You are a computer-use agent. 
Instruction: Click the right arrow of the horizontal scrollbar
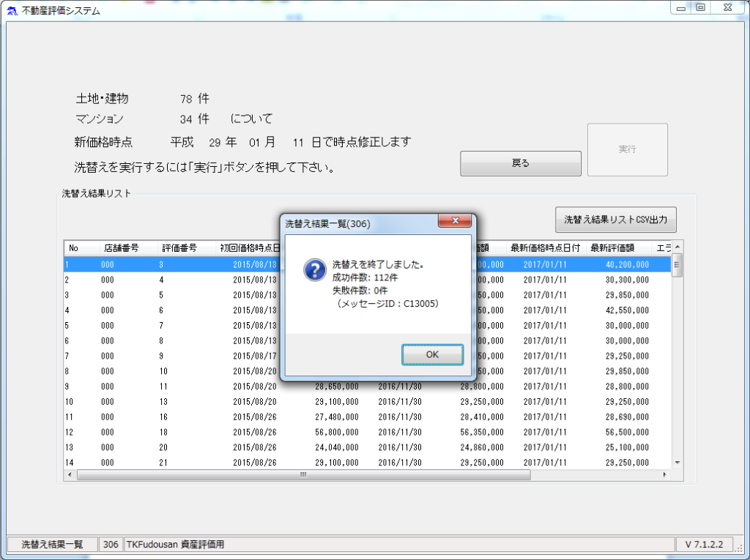point(665,474)
